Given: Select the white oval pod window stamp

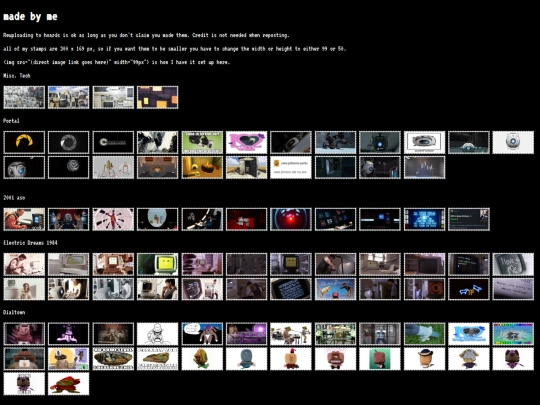Looking at the screenshot, I should coord(157,219).
